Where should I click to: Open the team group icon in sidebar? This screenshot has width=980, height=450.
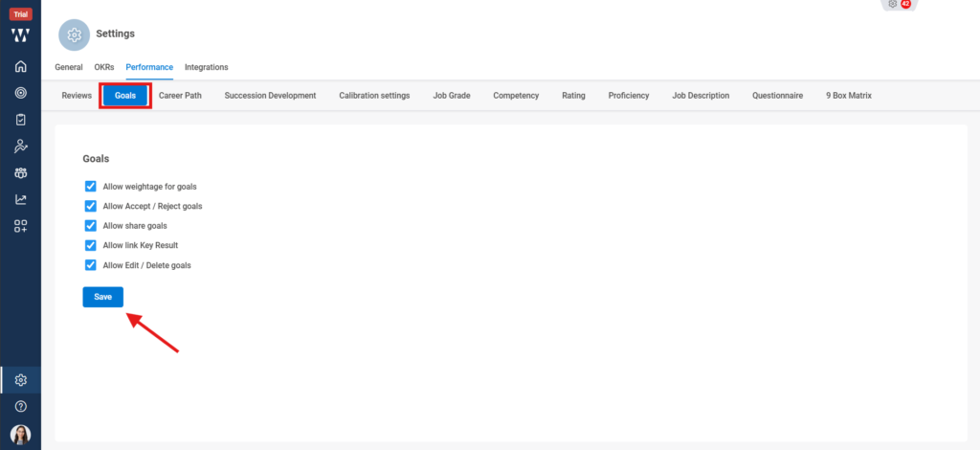tap(21, 173)
